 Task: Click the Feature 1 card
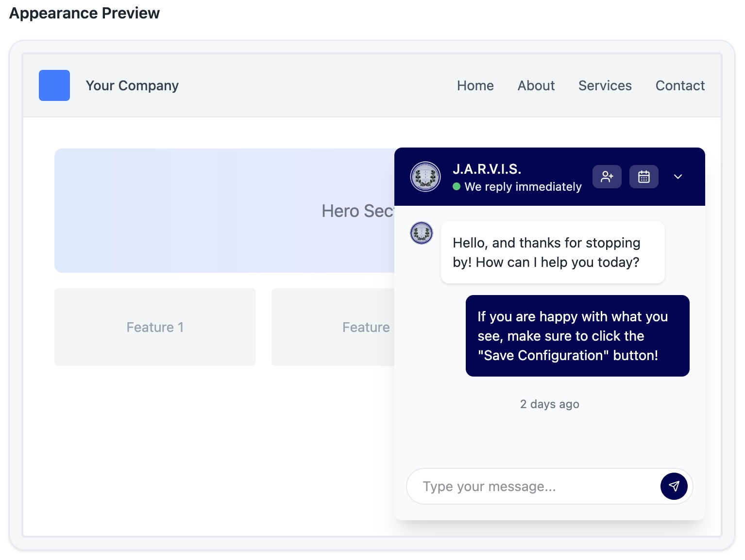coord(155,327)
